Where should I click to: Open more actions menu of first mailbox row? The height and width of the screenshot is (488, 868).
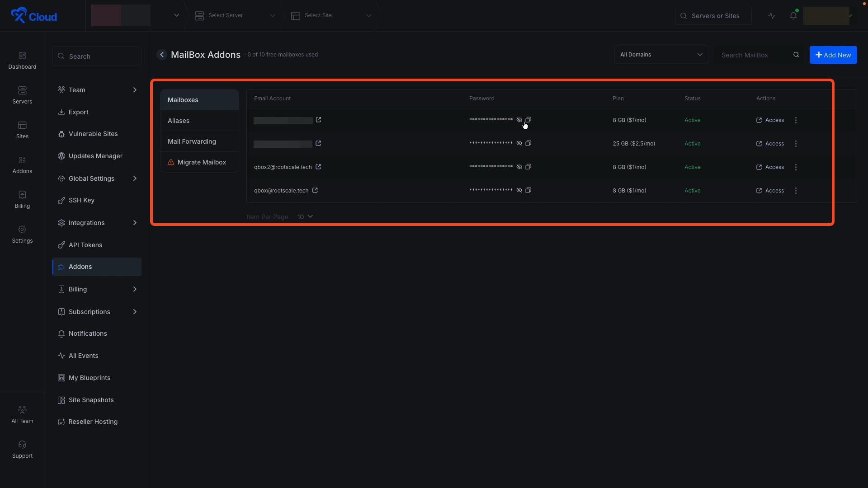[796, 120]
